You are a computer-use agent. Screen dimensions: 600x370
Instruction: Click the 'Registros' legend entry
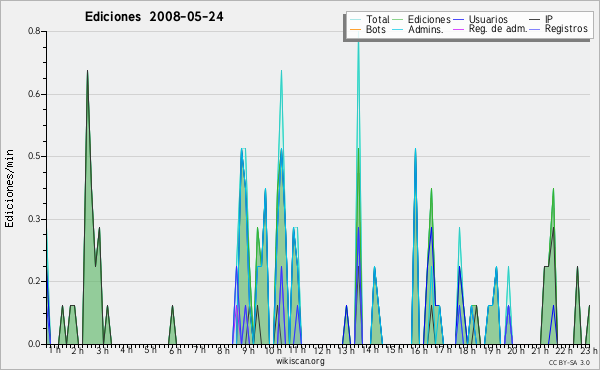(x=558, y=29)
